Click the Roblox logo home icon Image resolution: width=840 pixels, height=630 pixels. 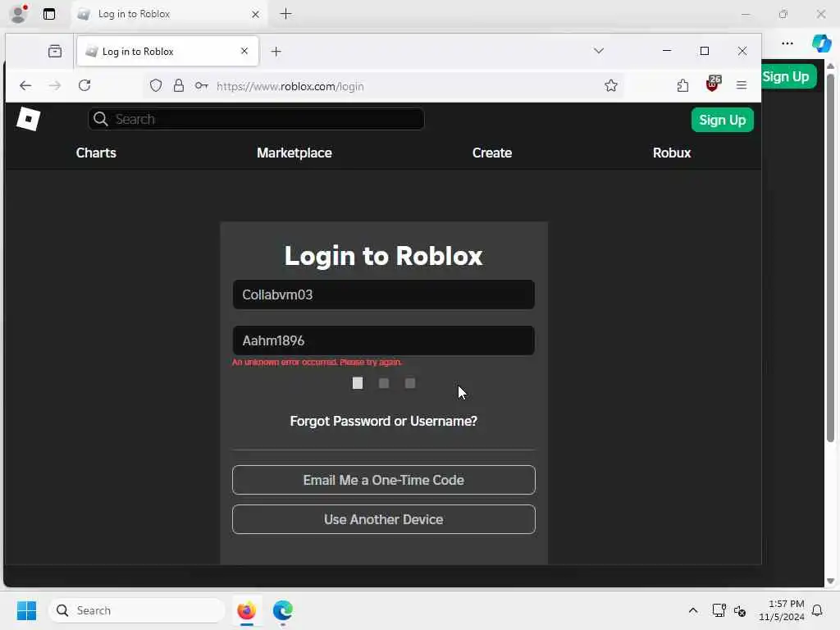pos(29,118)
